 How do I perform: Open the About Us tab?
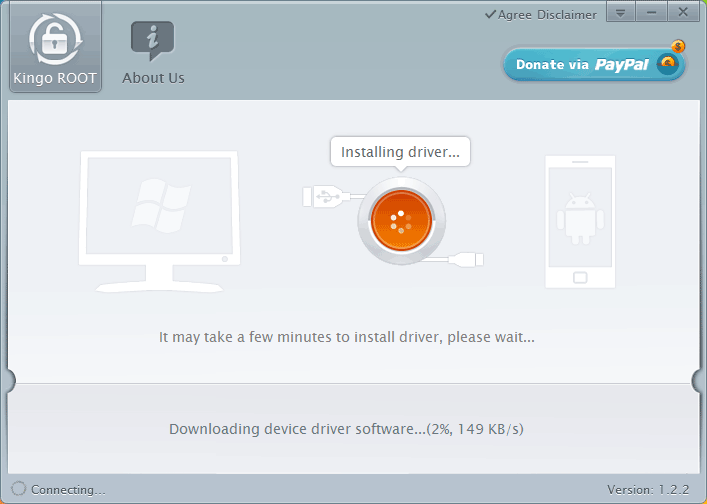click(153, 53)
